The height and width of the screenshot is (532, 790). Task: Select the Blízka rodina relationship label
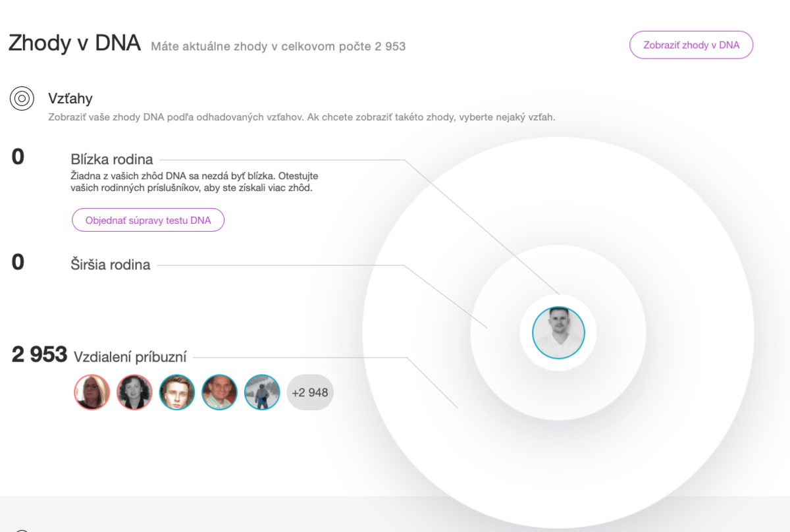[x=112, y=159]
